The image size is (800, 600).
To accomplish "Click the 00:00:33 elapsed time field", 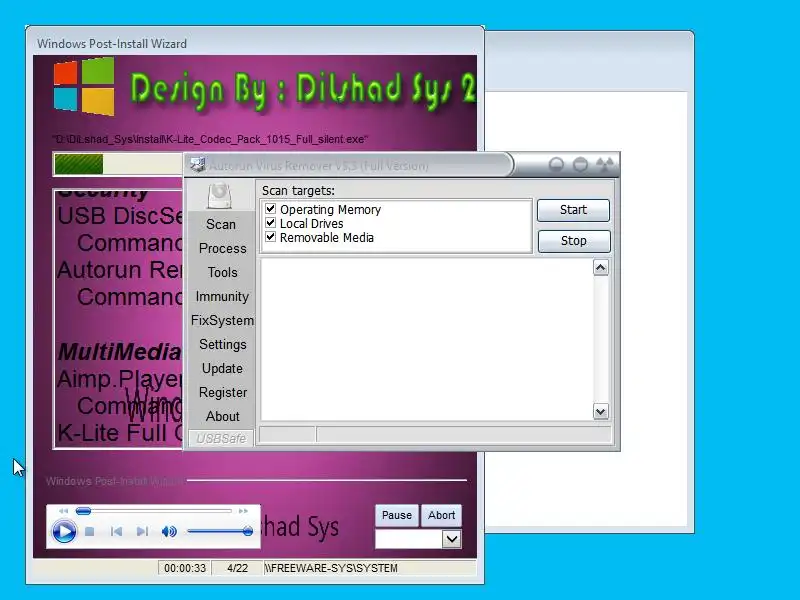I will tap(185, 568).
